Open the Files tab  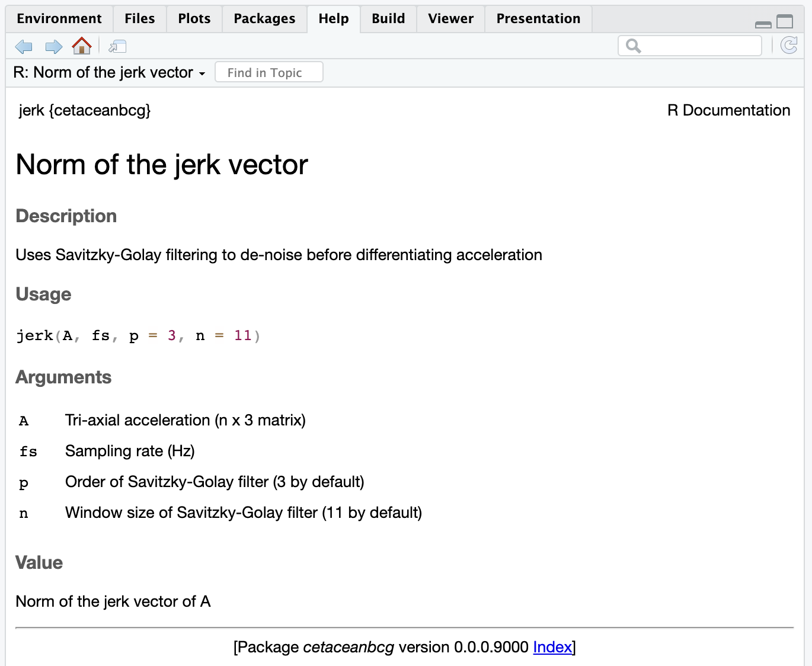139,19
